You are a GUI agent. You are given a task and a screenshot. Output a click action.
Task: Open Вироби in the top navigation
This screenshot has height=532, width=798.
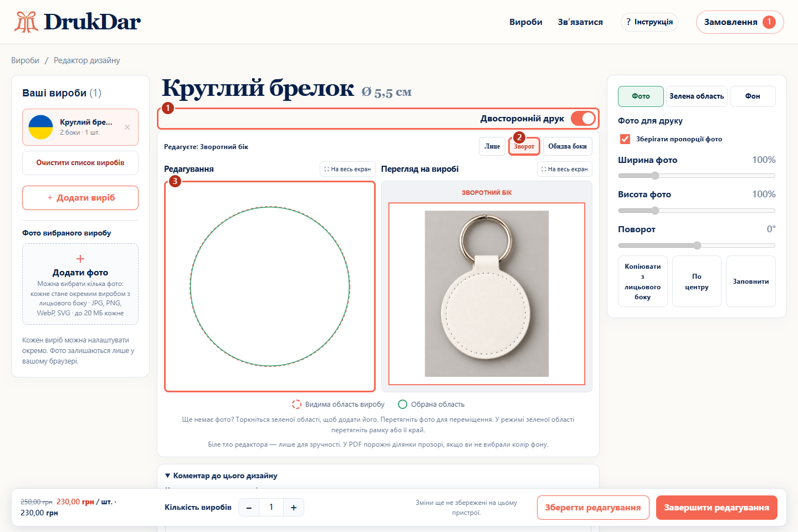point(526,22)
